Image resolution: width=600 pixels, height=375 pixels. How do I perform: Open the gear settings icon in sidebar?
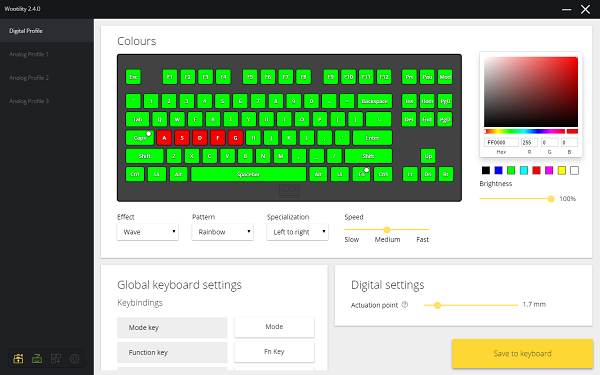point(75,359)
